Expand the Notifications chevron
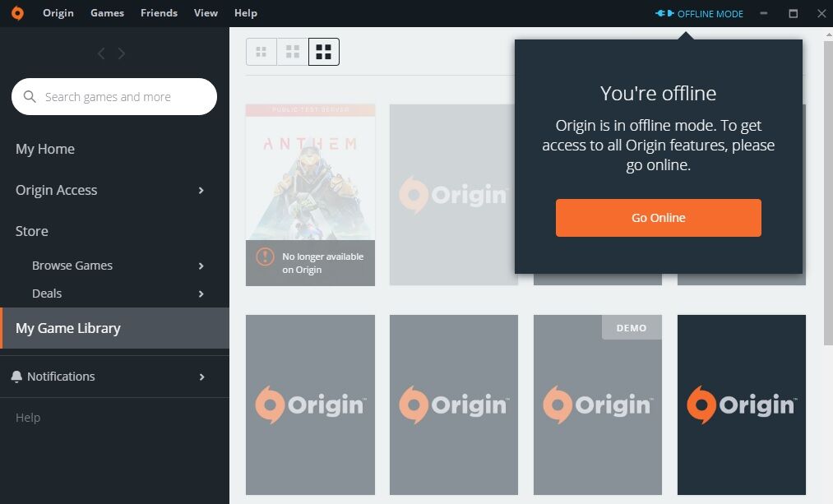This screenshot has width=833, height=504. tap(201, 377)
